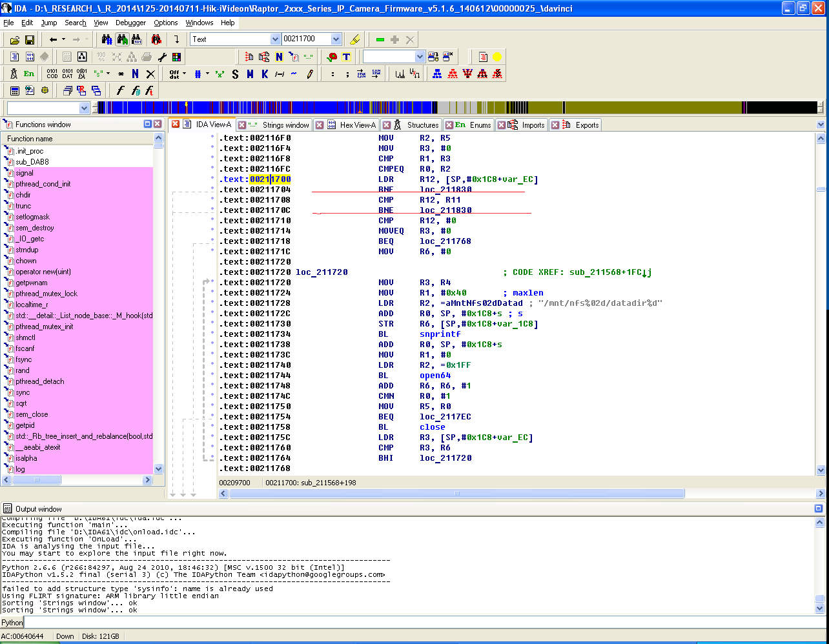
Task: Click the yellow highlighter icon in toolbar
Action: [x=354, y=39]
